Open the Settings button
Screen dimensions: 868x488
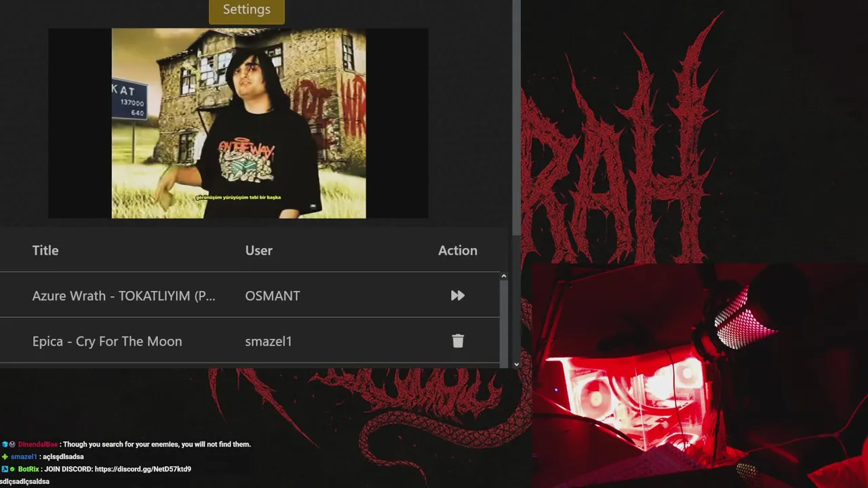point(246,11)
